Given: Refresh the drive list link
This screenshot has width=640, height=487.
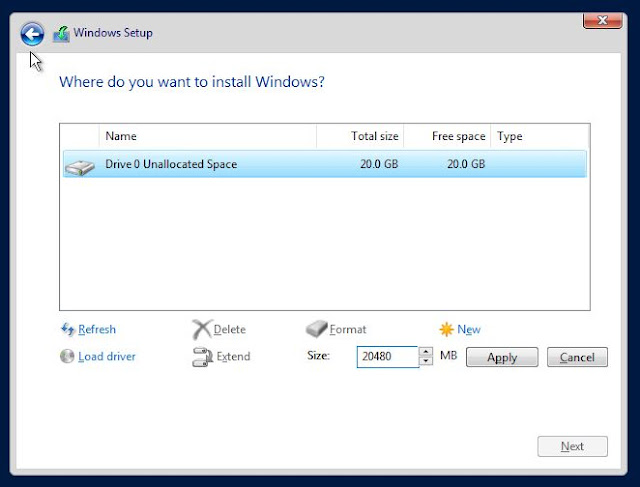Looking at the screenshot, I should [97, 329].
